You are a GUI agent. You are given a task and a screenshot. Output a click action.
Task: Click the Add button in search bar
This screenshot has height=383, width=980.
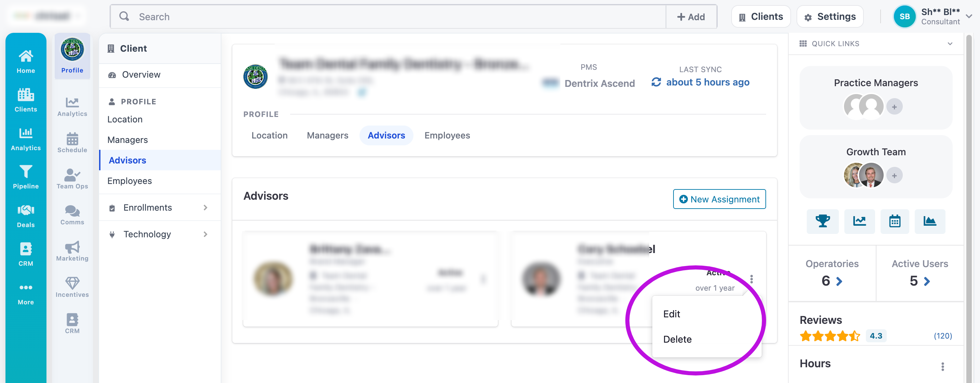[691, 17]
